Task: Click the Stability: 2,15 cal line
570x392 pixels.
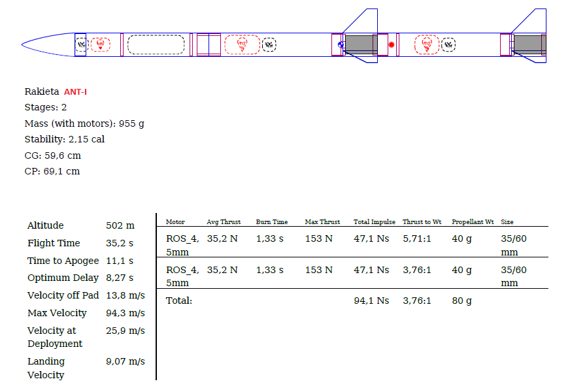Action: tap(65, 139)
